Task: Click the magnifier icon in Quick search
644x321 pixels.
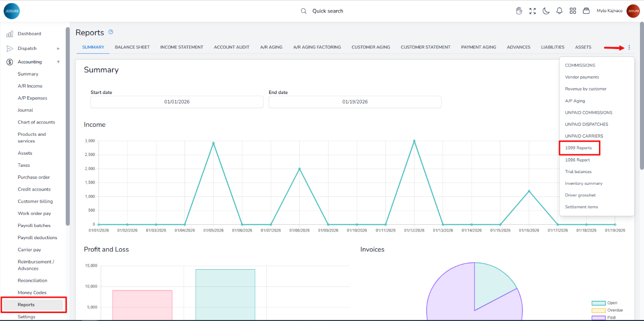Action: [x=304, y=11]
